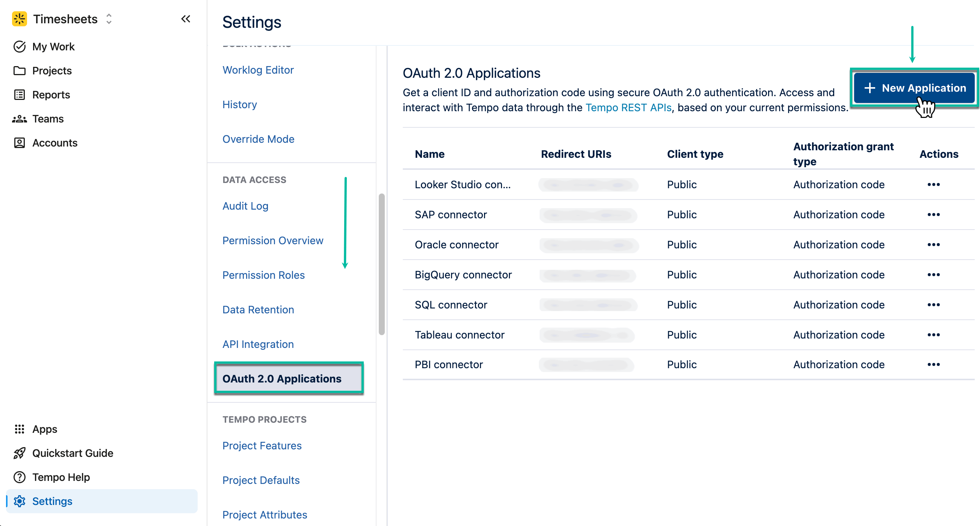The width and height of the screenshot is (980, 526).
Task: Open actions menu for SAP connector
Action: click(x=934, y=214)
